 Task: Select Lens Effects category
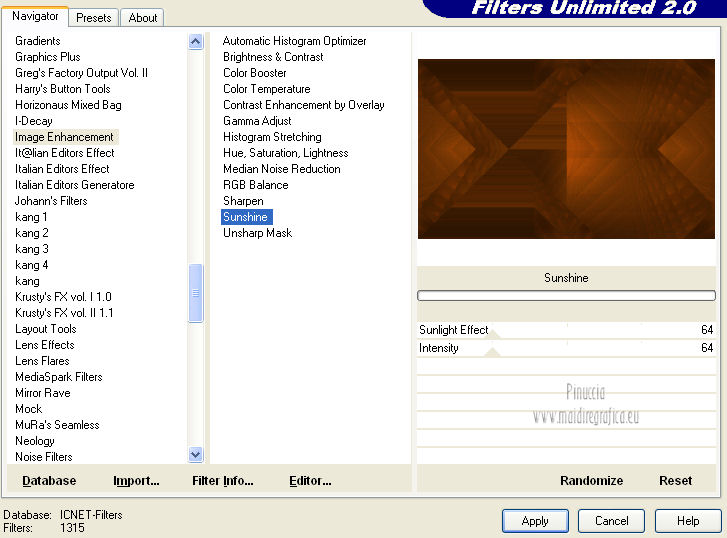pos(45,345)
